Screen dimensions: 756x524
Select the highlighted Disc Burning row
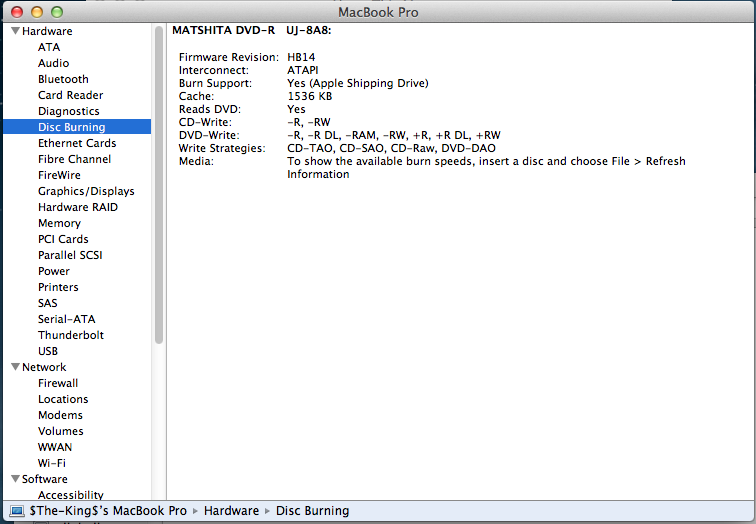click(x=77, y=127)
